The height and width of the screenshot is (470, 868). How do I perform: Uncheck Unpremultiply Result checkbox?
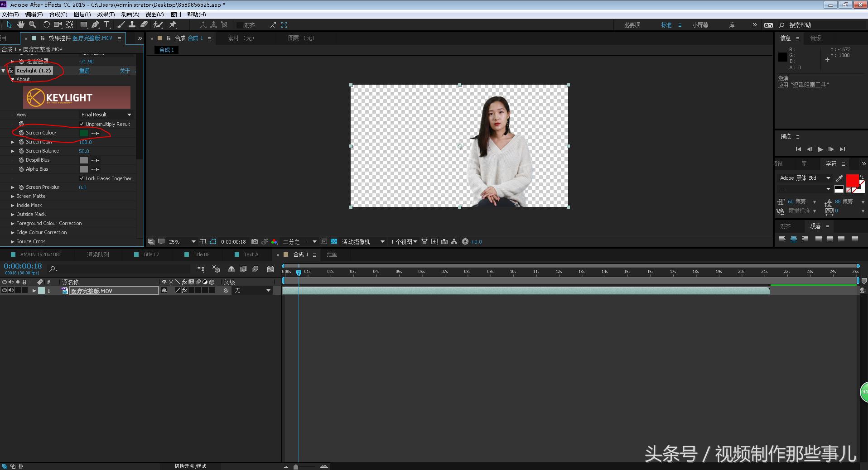click(82, 124)
